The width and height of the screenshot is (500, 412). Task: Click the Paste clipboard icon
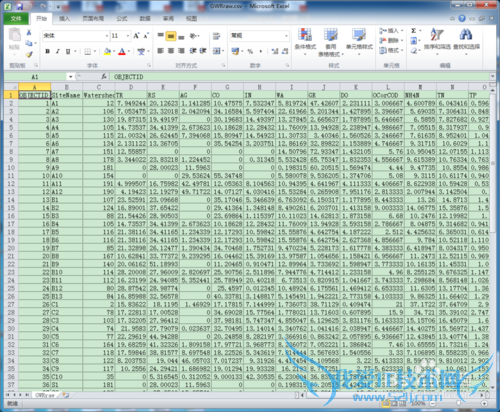click(x=14, y=35)
